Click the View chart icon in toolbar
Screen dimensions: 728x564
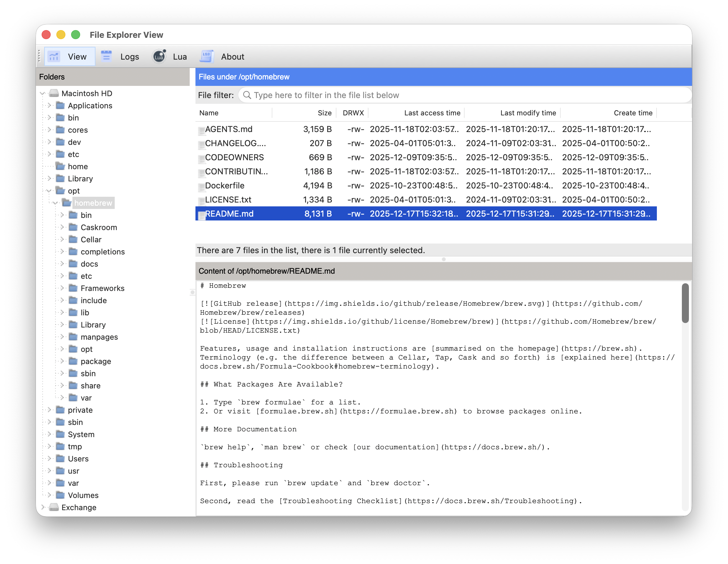tap(54, 56)
